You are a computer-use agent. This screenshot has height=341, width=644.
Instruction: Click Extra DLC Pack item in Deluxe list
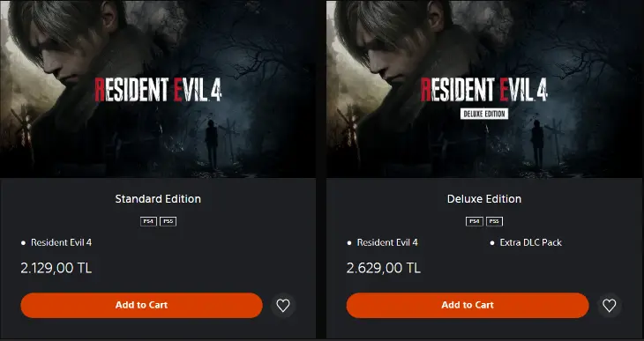coord(531,242)
